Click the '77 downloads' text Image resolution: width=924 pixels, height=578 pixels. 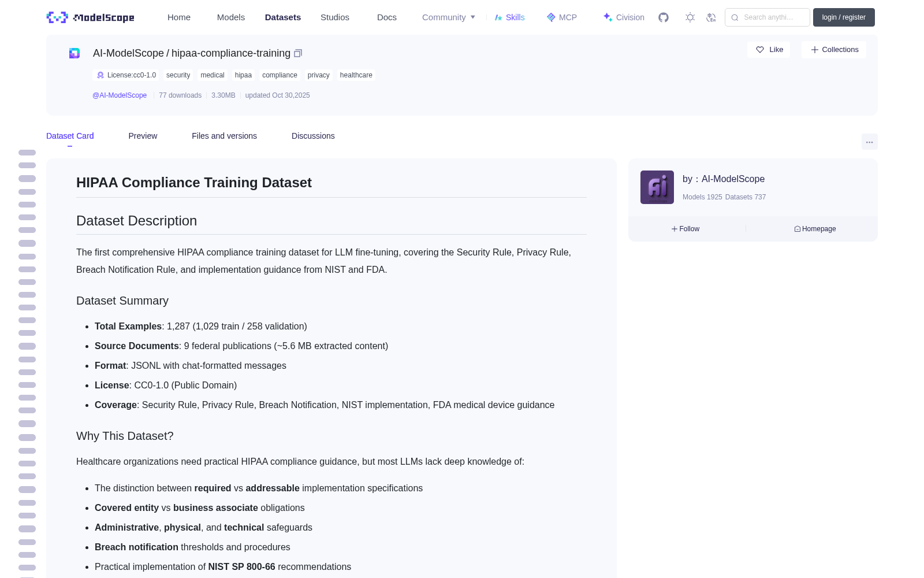coord(180,95)
